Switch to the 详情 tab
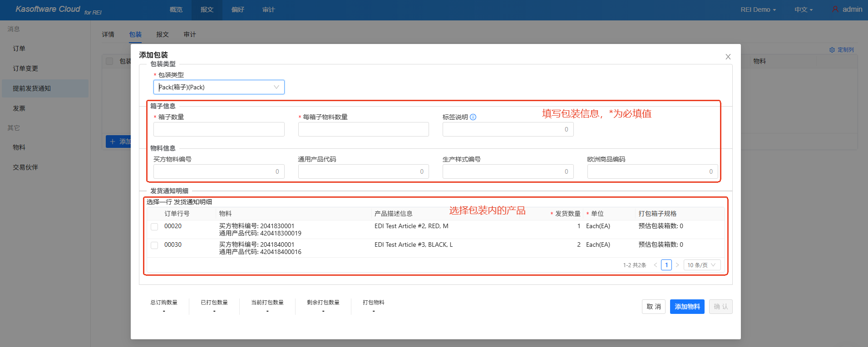 click(108, 34)
